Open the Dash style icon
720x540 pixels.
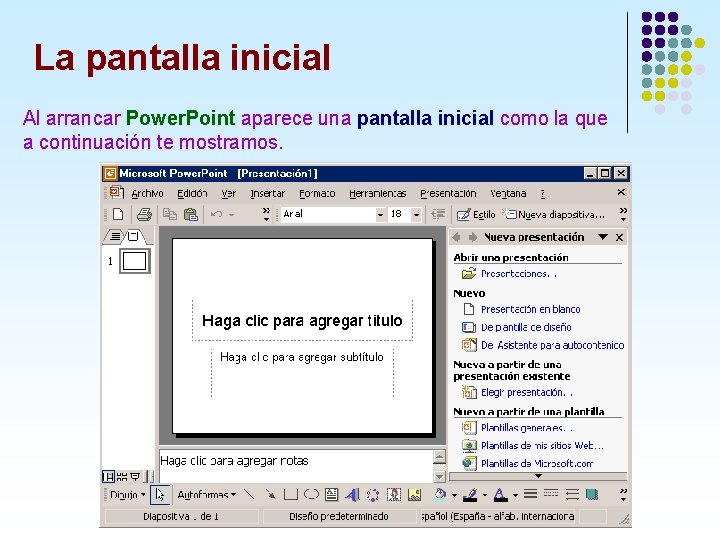551,494
